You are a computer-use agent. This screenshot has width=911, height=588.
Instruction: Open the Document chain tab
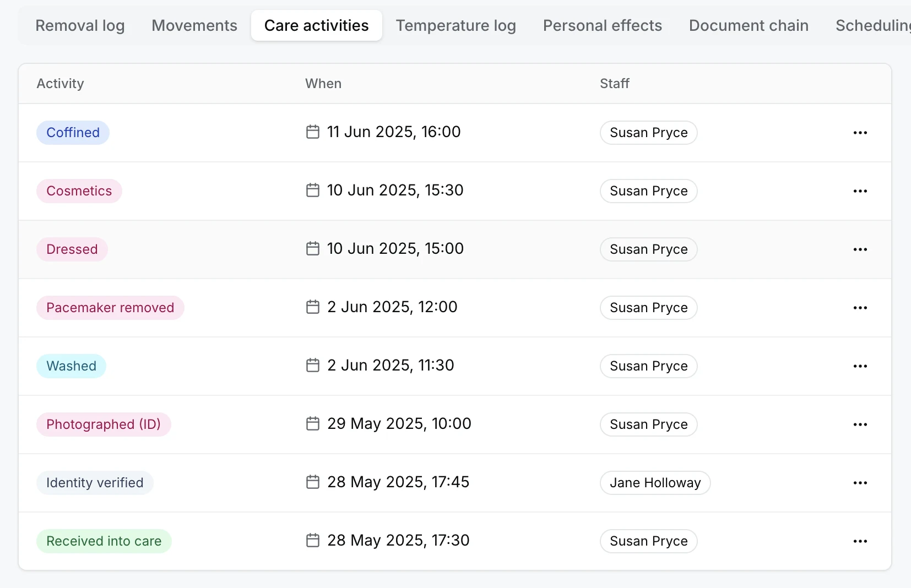click(749, 25)
